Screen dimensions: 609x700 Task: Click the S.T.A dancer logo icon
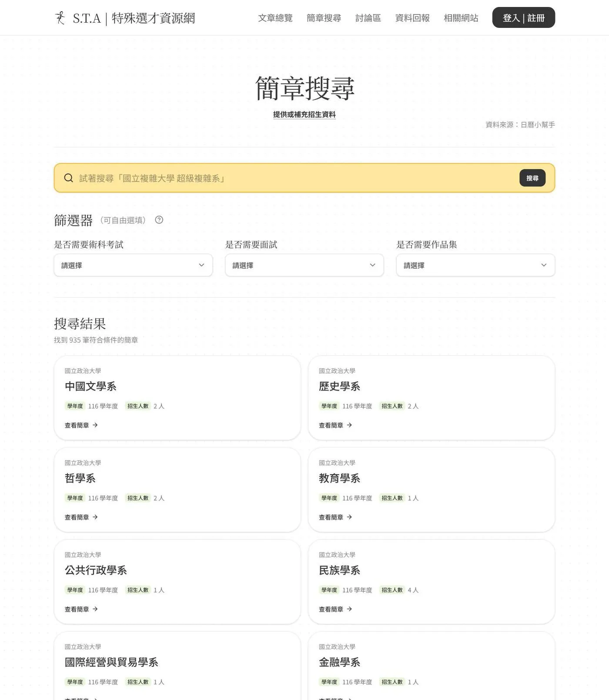[60, 18]
